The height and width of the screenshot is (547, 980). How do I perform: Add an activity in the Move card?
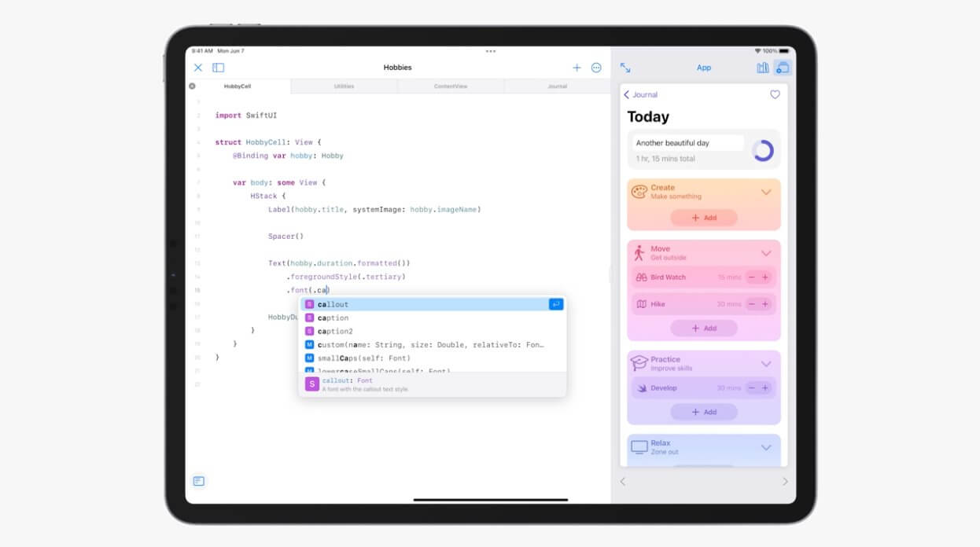click(x=704, y=329)
